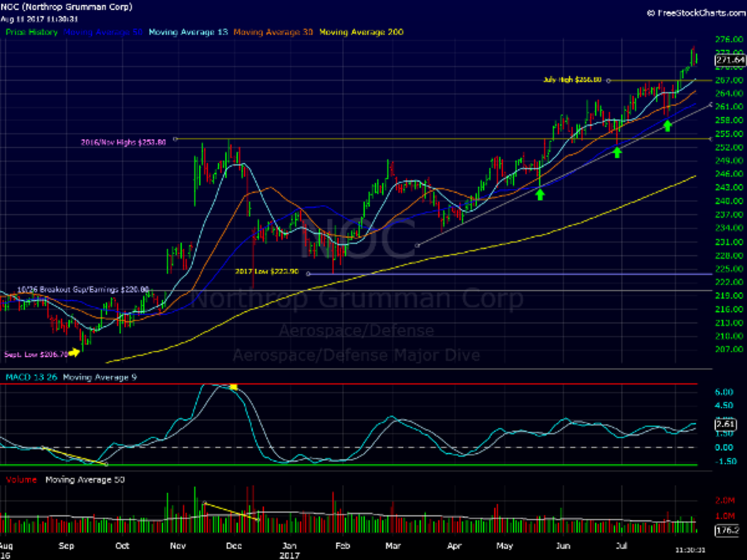This screenshot has width=747, height=560.
Task: Click the Jan 2017 label on the time axis
Action: (x=291, y=549)
